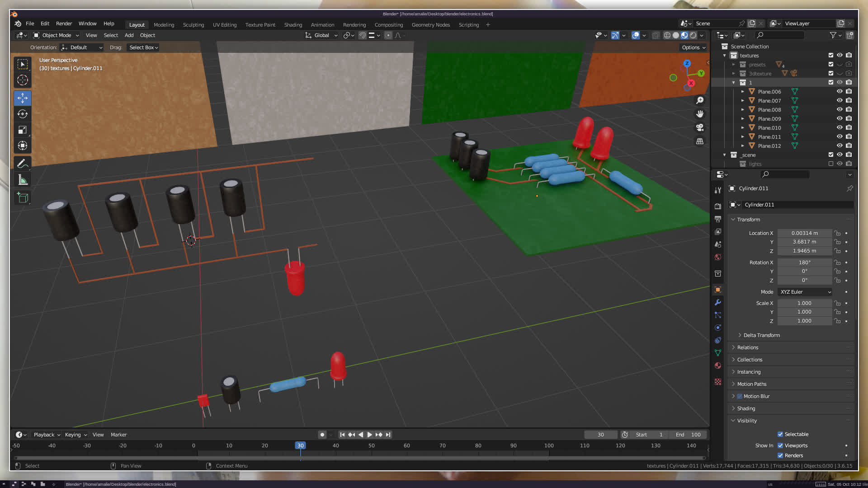
Task: Select the Rotate tool in toolbar
Action: coord(22,114)
